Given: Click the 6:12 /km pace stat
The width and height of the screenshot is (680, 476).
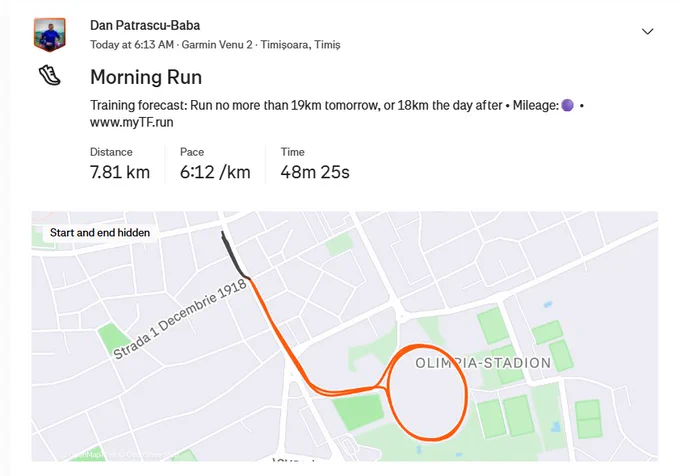Looking at the screenshot, I should pyautogui.click(x=215, y=172).
